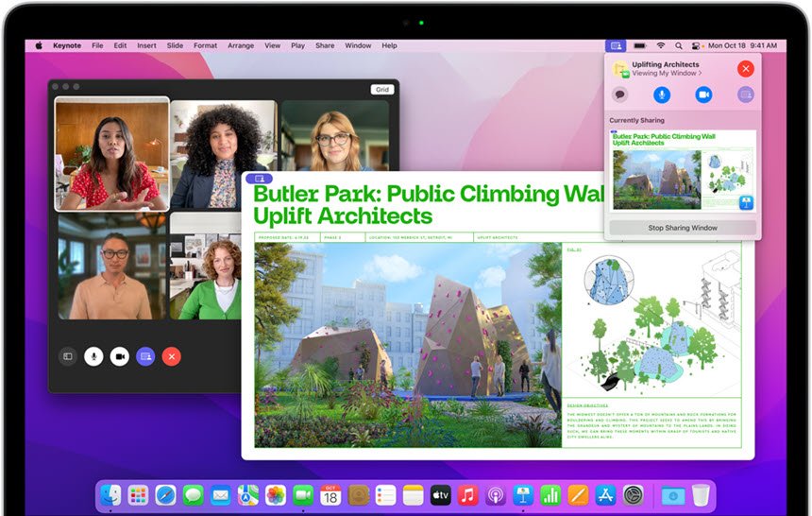Open the Share menu in menu bar

pyautogui.click(x=325, y=45)
